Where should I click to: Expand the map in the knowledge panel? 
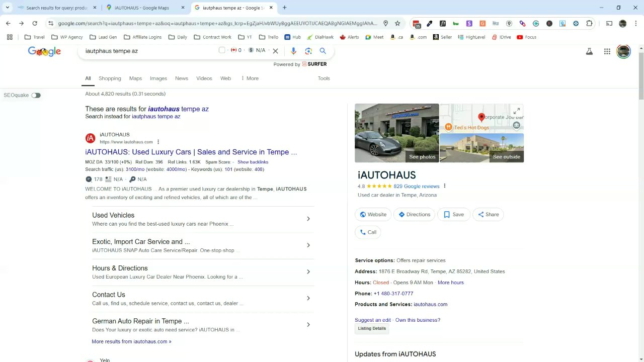pos(517,111)
